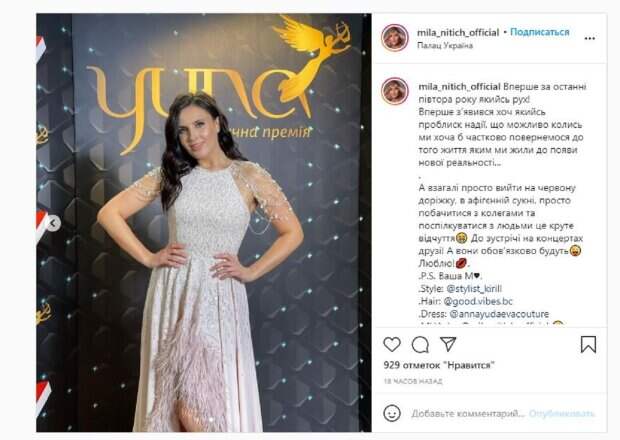Share post via paper plane icon
620x440 pixels.
(x=448, y=344)
